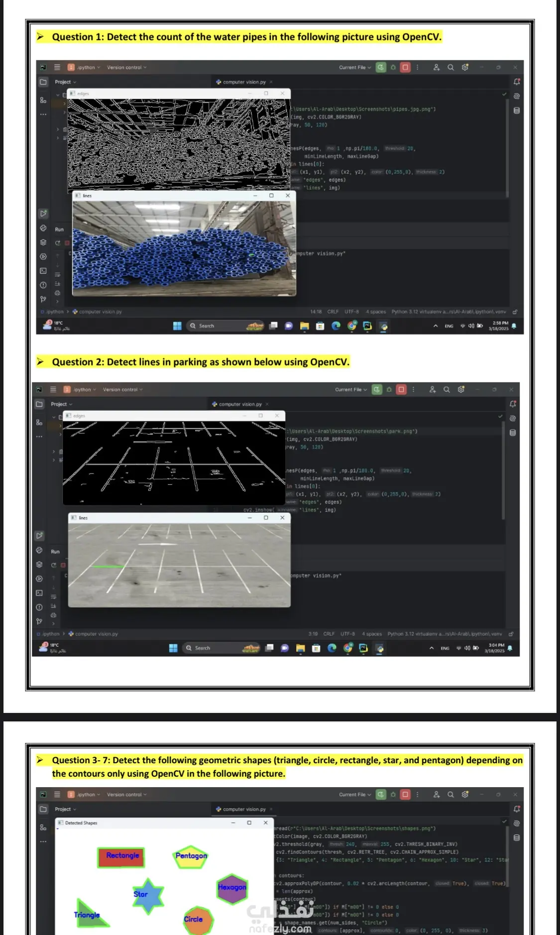Click the Debug bug icon in the shapes screenshot
Screen dimensions: 560x935
(x=393, y=795)
